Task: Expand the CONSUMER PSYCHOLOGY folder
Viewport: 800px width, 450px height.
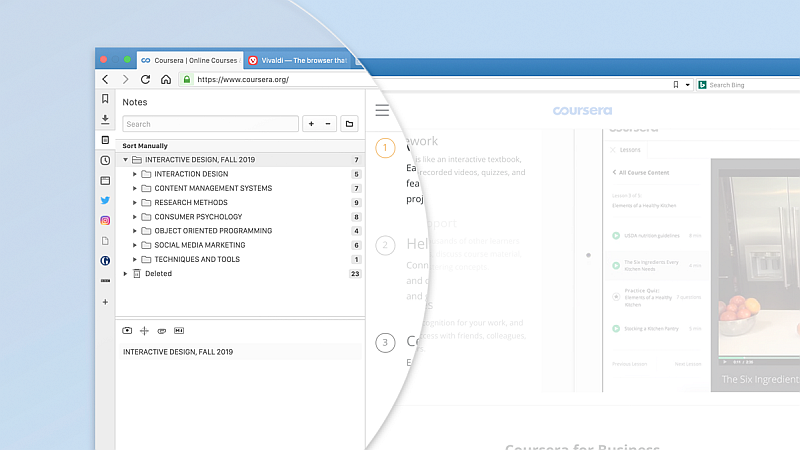Action: click(x=135, y=217)
